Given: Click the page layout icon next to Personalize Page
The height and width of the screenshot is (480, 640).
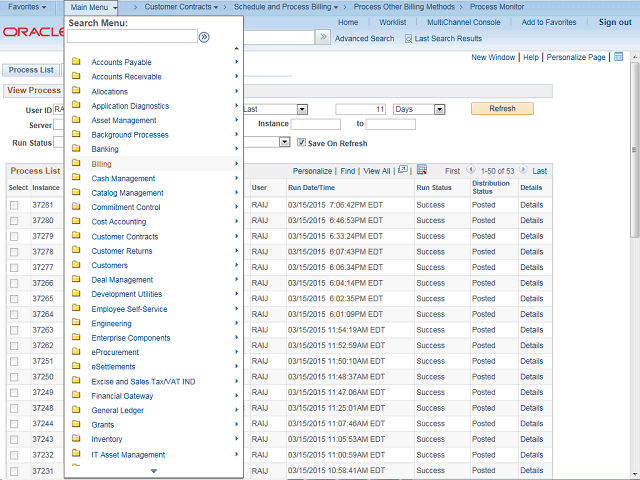Looking at the screenshot, I should click(618, 57).
